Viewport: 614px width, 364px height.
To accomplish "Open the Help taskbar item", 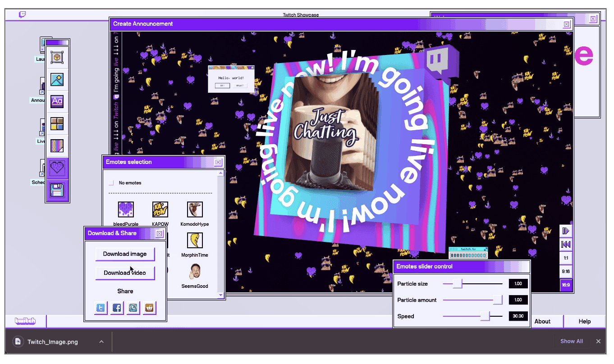I will 585,322.
